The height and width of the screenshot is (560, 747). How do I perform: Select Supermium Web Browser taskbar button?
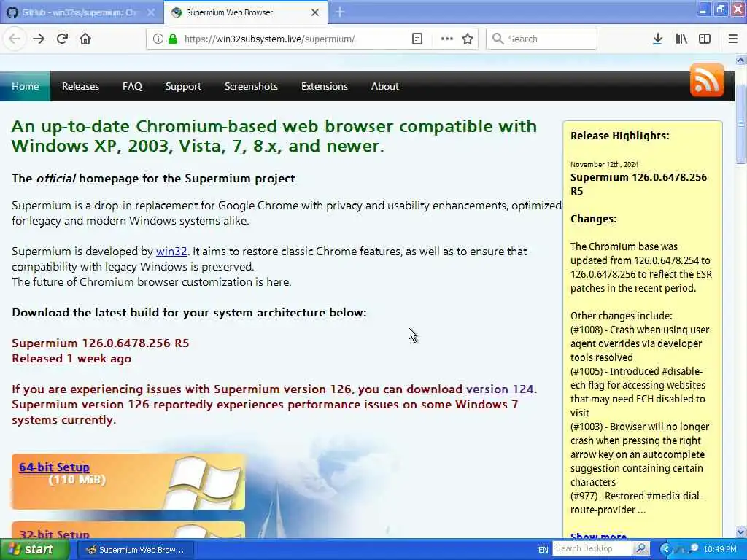pyautogui.click(x=135, y=550)
